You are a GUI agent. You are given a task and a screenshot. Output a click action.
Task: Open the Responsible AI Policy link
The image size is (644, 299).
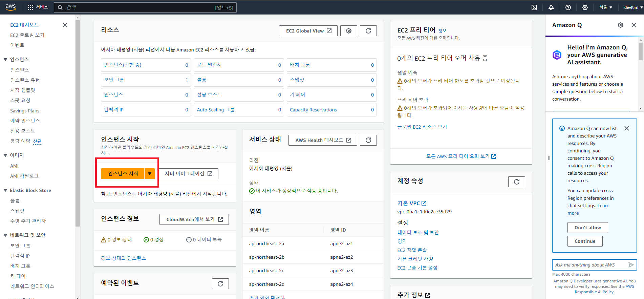point(594,292)
